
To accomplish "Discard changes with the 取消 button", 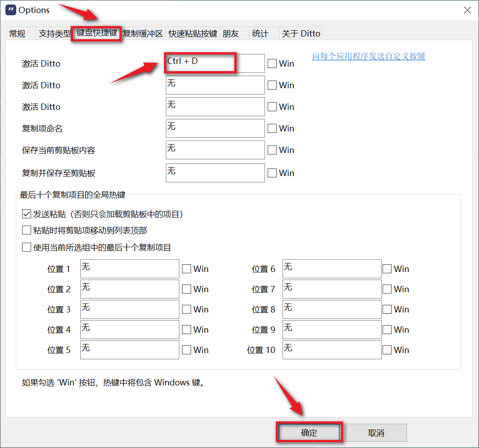I will click(376, 432).
